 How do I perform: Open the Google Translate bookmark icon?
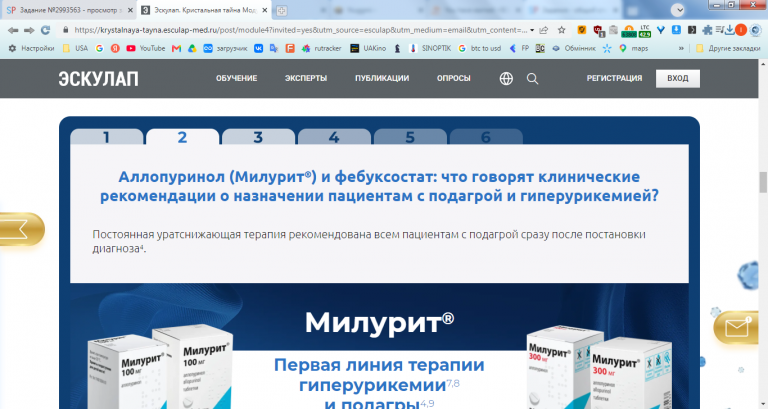click(274, 48)
